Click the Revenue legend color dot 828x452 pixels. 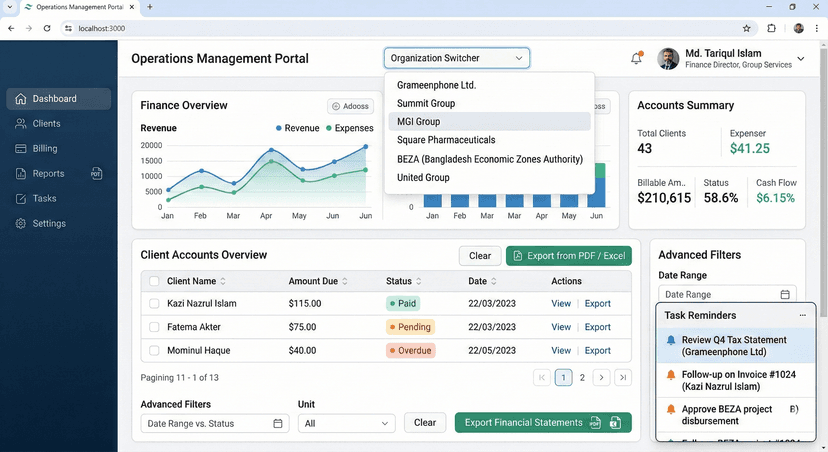[279, 128]
